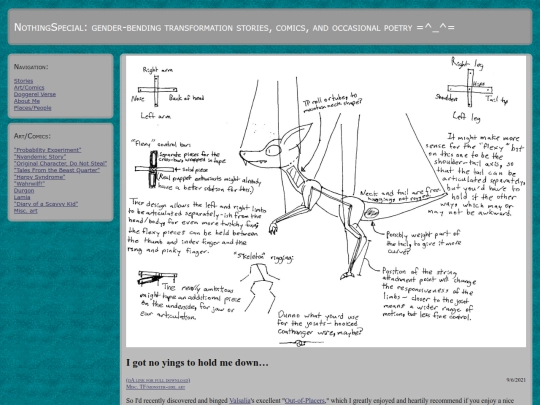The width and height of the screenshot is (540, 405).
Task: Open "Probability Experiment" comic
Action: click(x=48, y=150)
